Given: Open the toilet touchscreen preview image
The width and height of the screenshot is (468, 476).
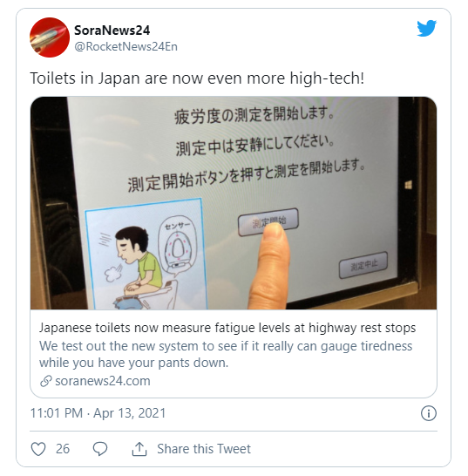Looking at the screenshot, I should click(234, 203).
